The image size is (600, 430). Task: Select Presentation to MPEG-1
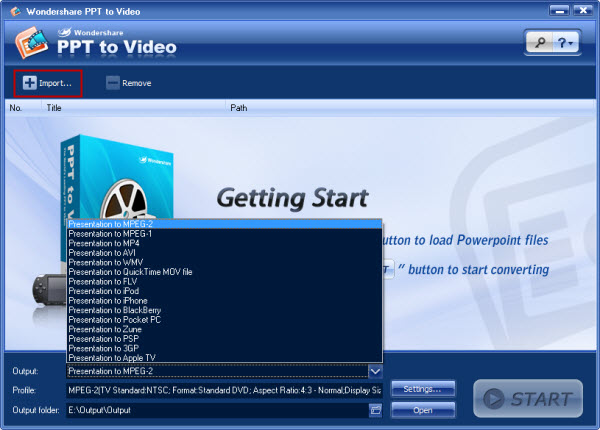[x=225, y=234]
